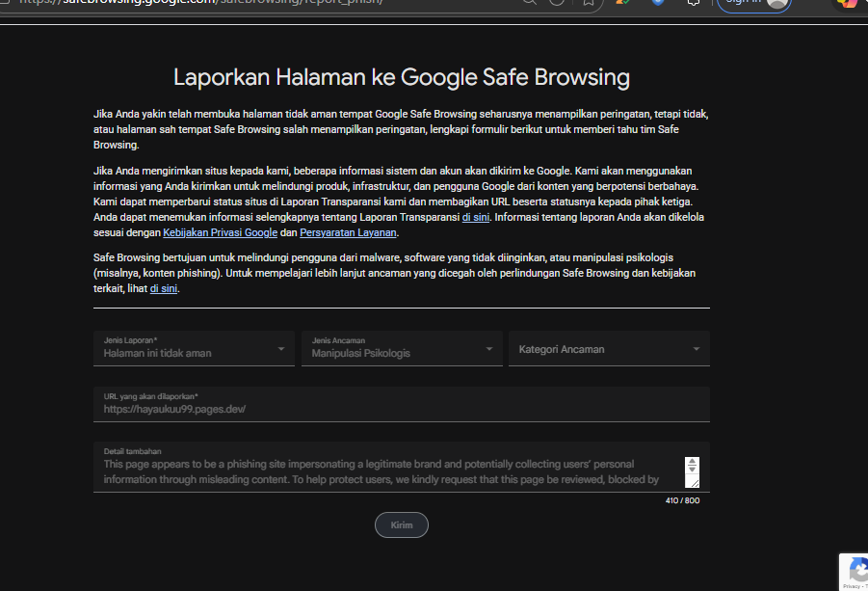Viewport: 868px width, 591px height.
Task: Click the '410 / 800' character counter
Action: tap(682, 500)
